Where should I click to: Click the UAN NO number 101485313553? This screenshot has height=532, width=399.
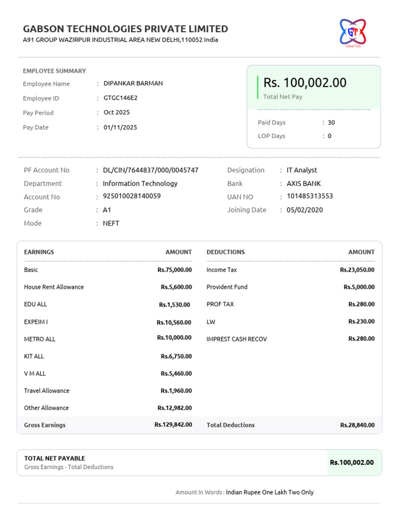click(x=310, y=196)
